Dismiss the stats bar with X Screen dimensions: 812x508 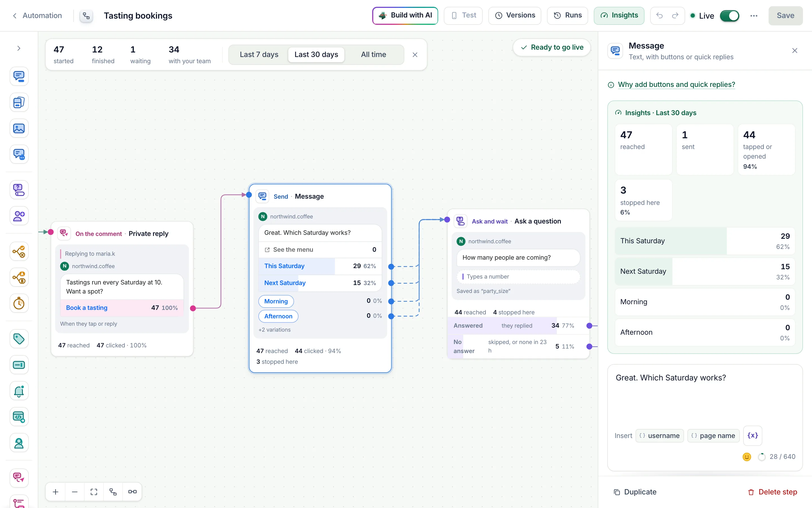pos(415,55)
